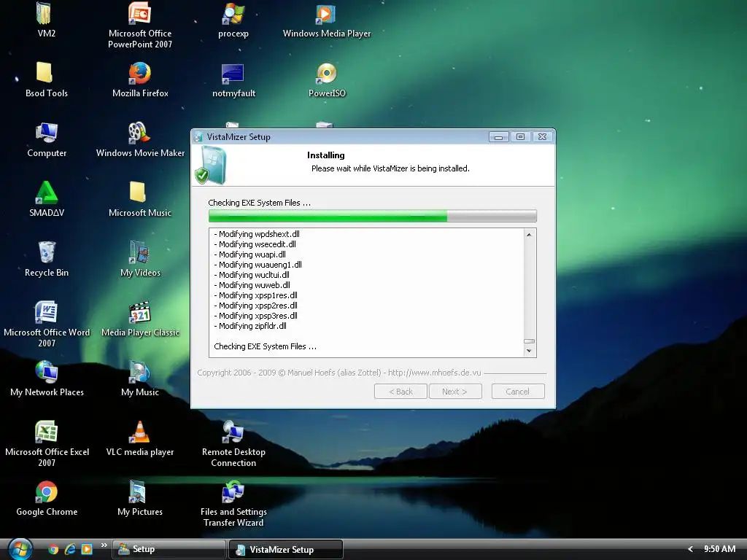Click the Next button in VistaMizer Setup
The height and width of the screenshot is (560, 747).
coord(455,392)
